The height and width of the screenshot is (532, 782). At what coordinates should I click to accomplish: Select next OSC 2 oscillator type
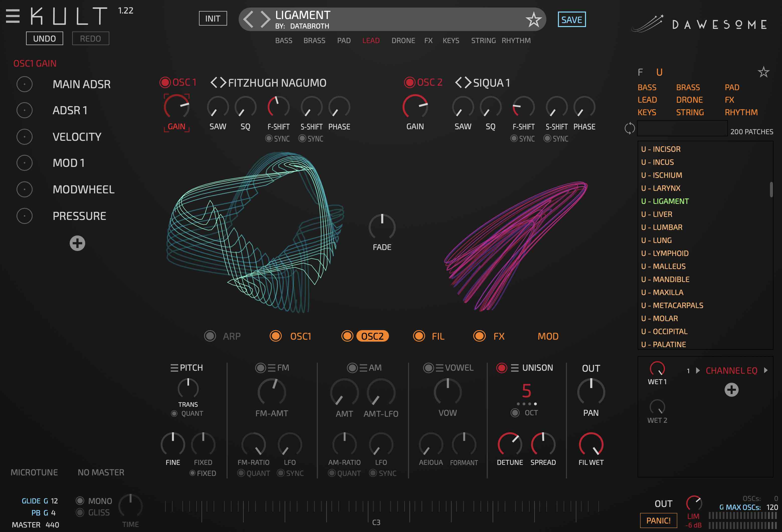[x=468, y=82]
